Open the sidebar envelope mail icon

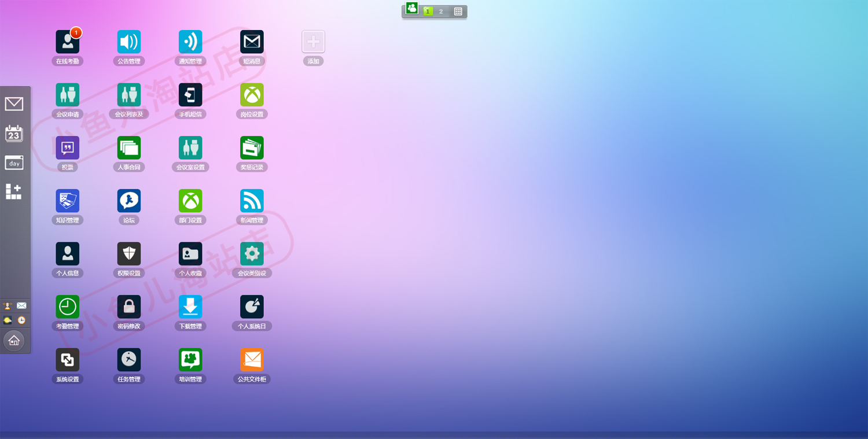(14, 104)
